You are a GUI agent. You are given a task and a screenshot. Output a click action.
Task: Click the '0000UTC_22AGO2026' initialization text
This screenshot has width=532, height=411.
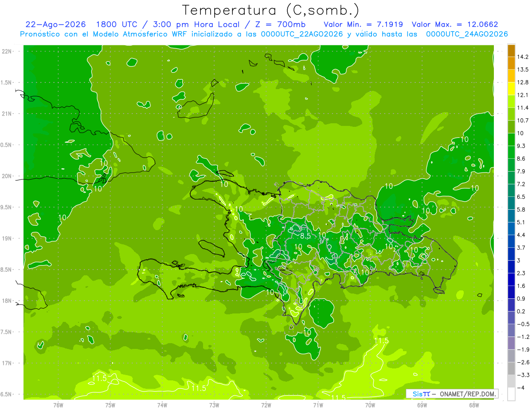coord(302,34)
